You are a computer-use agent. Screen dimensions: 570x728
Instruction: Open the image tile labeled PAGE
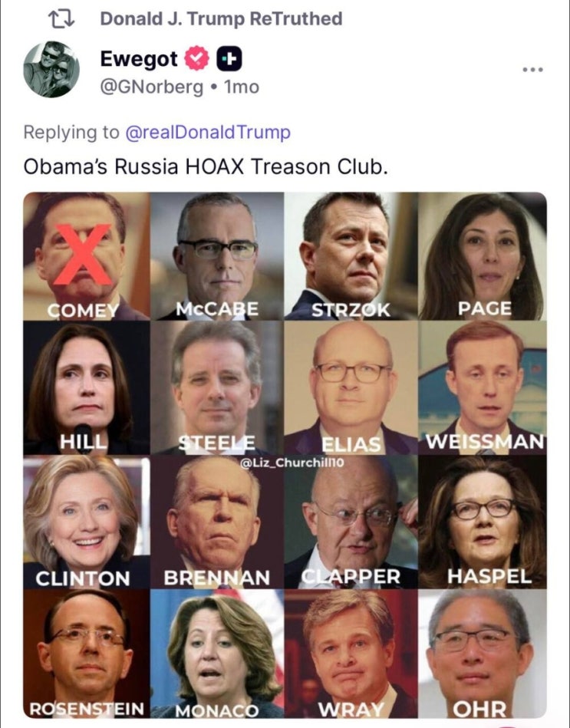(x=483, y=256)
